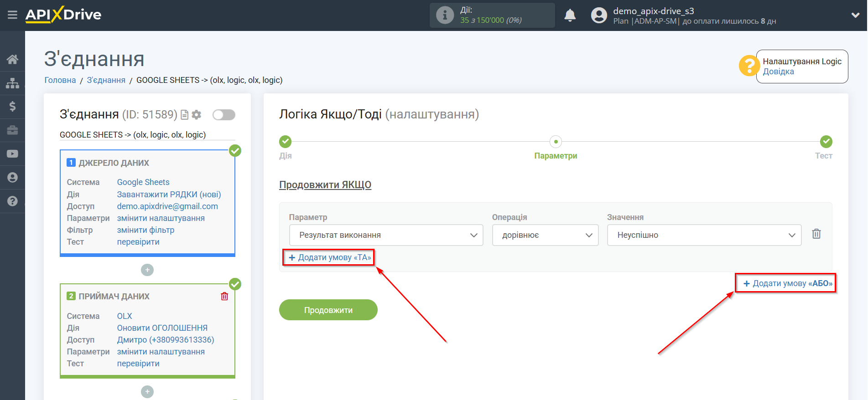Open the YouTube video sidebar icon
This screenshot has width=868, height=400.
[x=12, y=154]
